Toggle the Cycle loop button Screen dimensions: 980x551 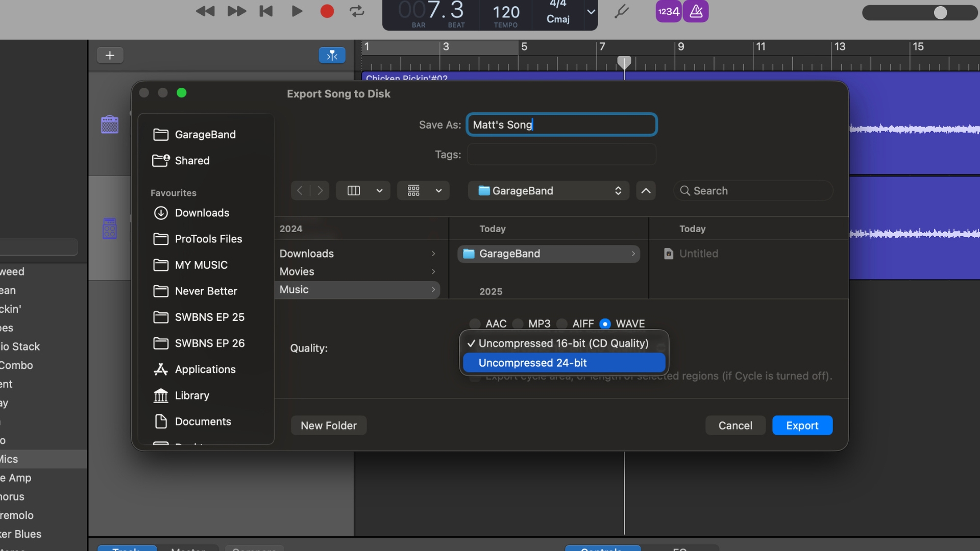click(357, 11)
